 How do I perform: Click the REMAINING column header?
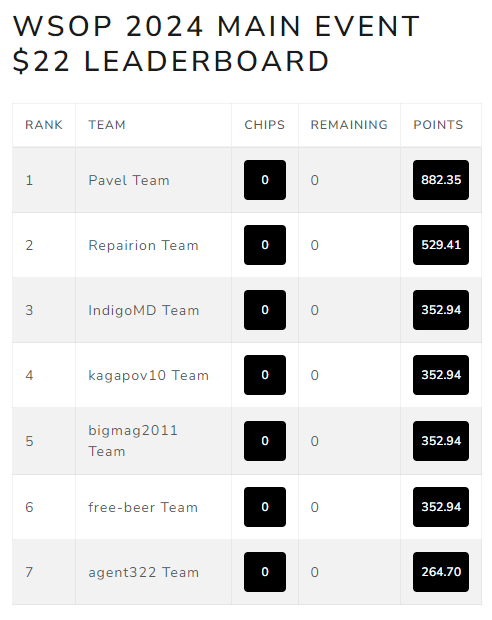click(x=349, y=125)
